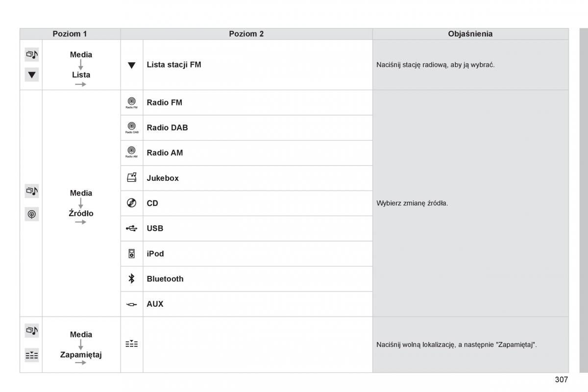Click the Objaśnienia column header
The image size is (588, 392).
coord(470,34)
